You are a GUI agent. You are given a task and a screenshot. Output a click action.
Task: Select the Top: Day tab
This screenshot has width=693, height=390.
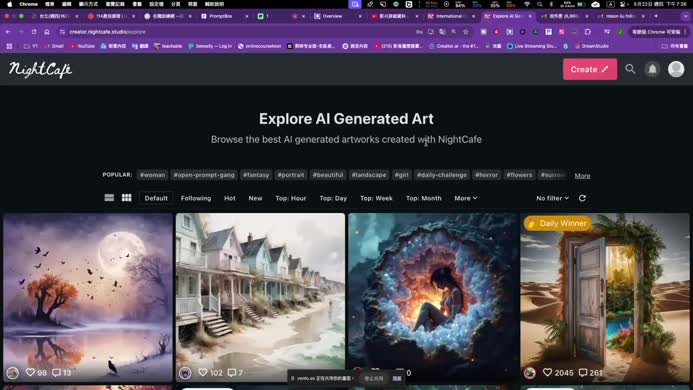[333, 198]
